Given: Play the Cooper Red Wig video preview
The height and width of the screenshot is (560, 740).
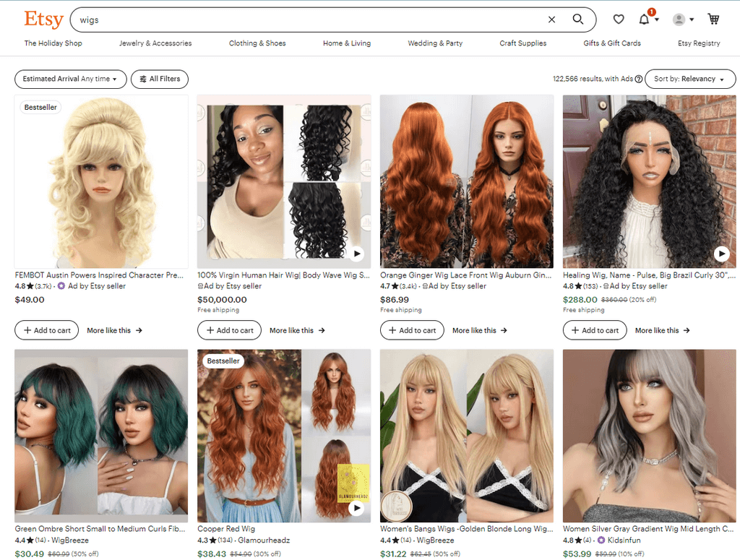Looking at the screenshot, I should (356, 508).
